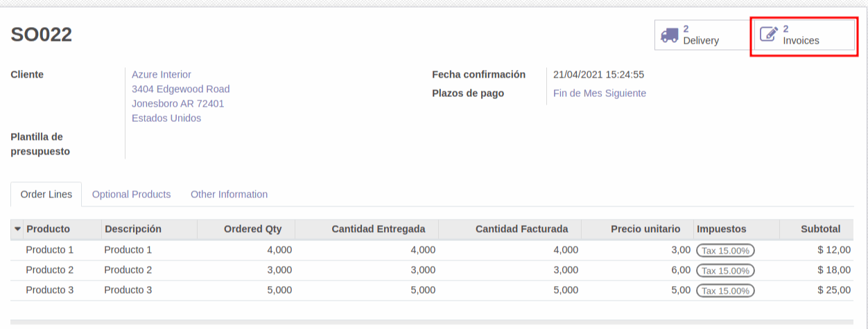Open the 2 Delivery stat button

tap(701, 35)
